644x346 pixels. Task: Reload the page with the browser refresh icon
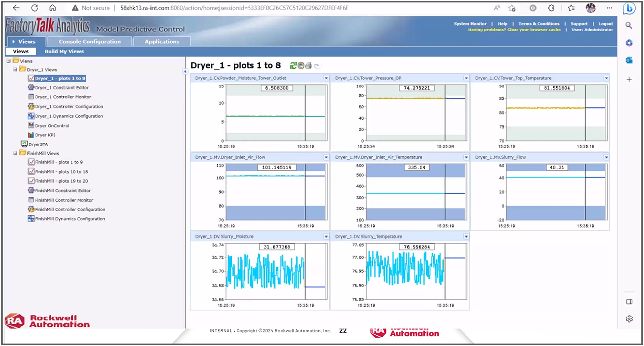35,8
